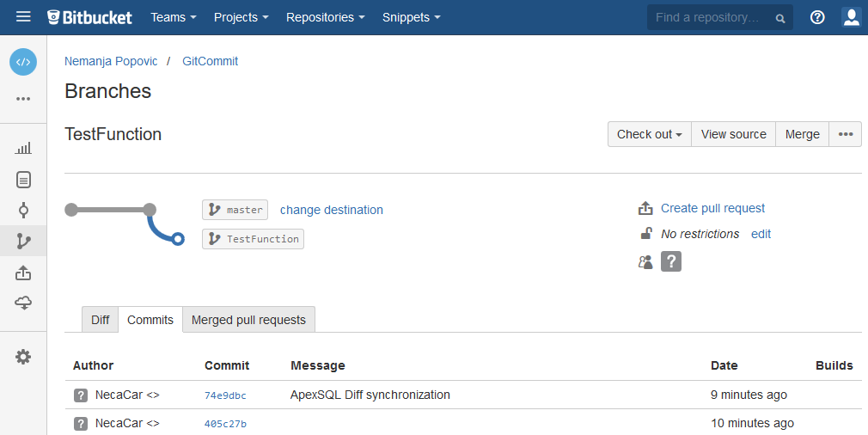The image size is (868, 435).
Task: Switch to Merged pull requests tab
Action: coord(248,320)
